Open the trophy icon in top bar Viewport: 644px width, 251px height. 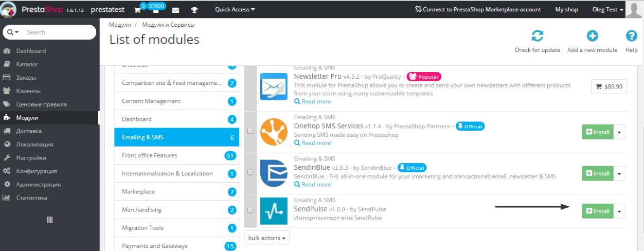pyautogui.click(x=194, y=10)
